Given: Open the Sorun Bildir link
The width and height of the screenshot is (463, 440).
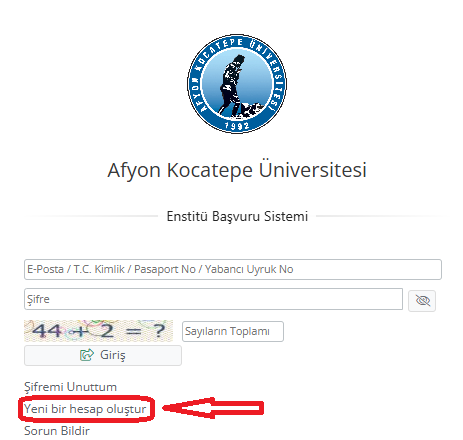Looking at the screenshot, I should pyautogui.click(x=57, y=431).
